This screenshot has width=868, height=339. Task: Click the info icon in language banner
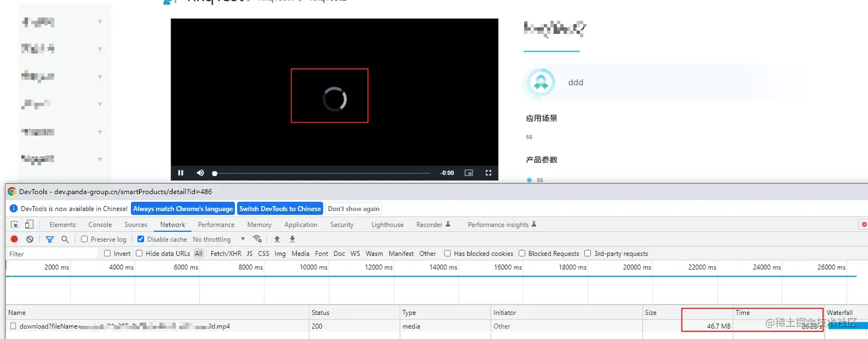[14, 209]
